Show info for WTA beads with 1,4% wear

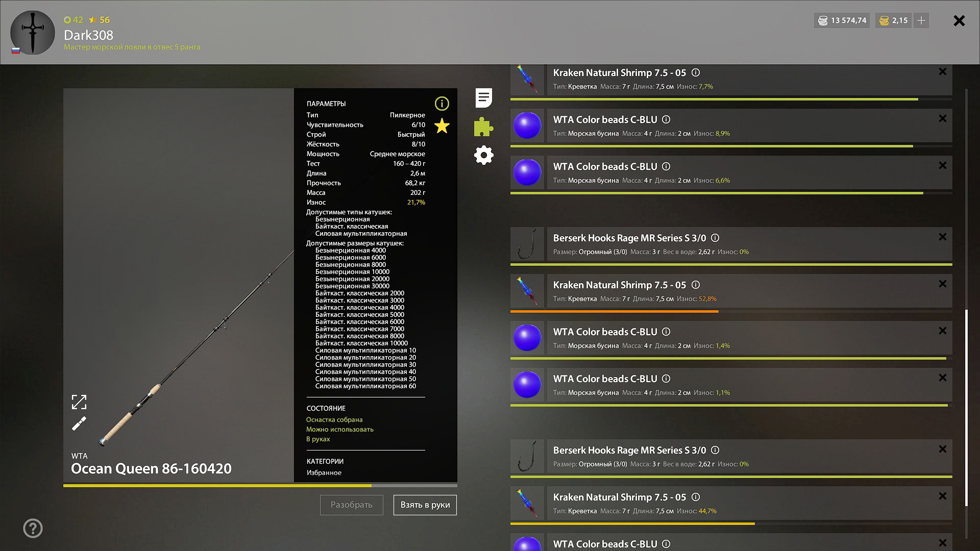666,332
